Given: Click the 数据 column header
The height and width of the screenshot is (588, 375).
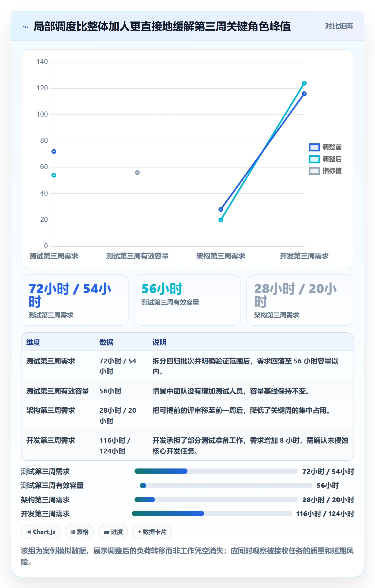Looking at the screenshot, I should coord(106,342).
